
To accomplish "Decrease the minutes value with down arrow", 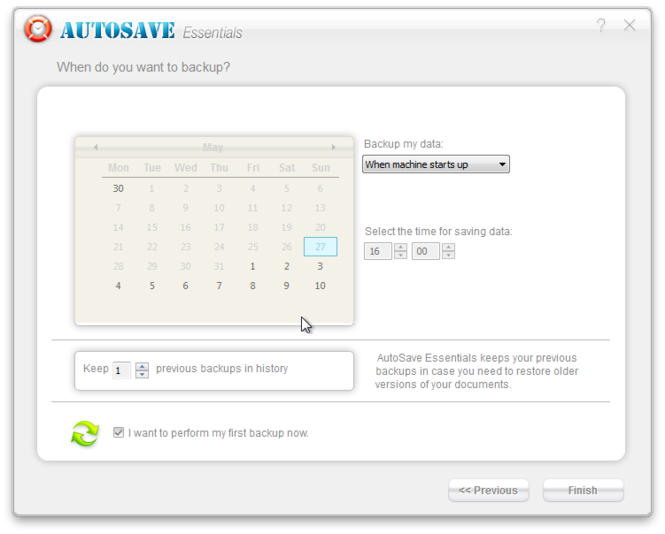I will pos(448,255).
